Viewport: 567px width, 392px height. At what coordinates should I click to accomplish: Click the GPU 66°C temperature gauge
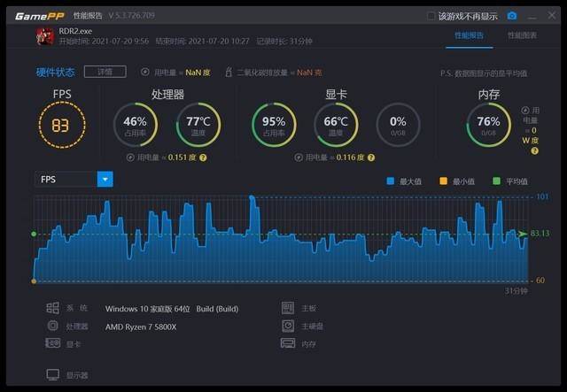click(336, 125)
